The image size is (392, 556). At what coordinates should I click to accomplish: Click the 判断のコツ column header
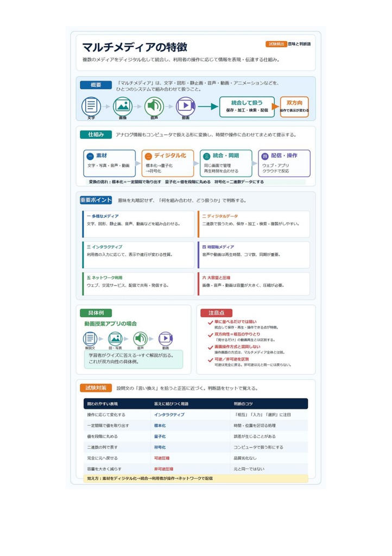(243, 404)
